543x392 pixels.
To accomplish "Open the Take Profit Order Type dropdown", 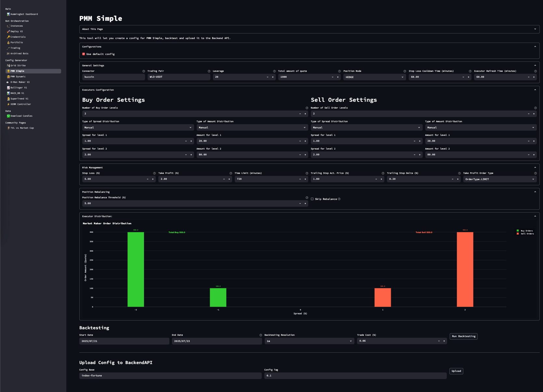I will pyautogui.click(x=500, y=179).
